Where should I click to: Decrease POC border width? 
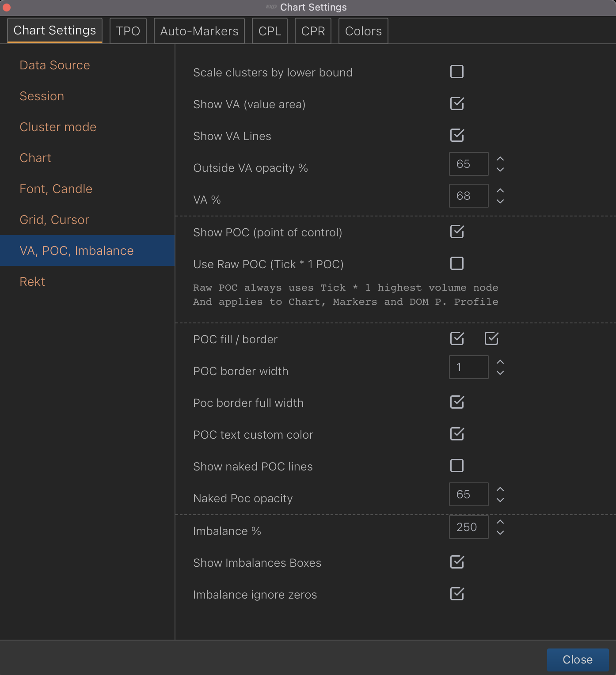[500, 372]
